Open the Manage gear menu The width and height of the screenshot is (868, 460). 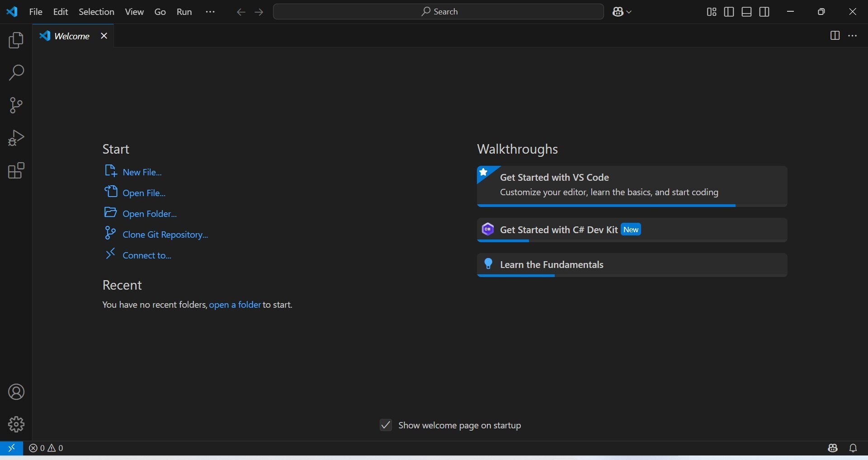point(16,424)
